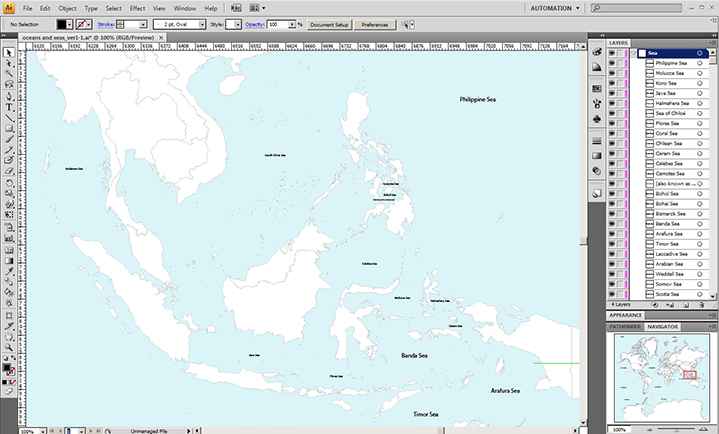Select the Line Segment tool

point(9,117)
